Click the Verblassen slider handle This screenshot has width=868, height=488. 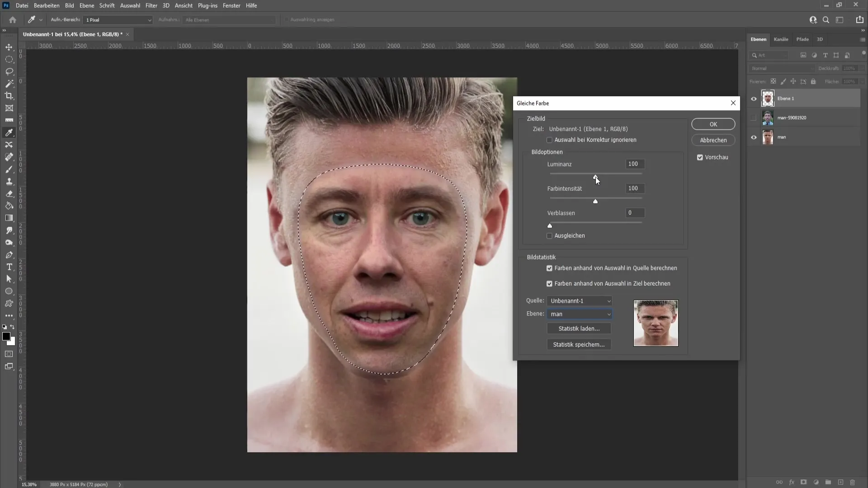(550, 225)
